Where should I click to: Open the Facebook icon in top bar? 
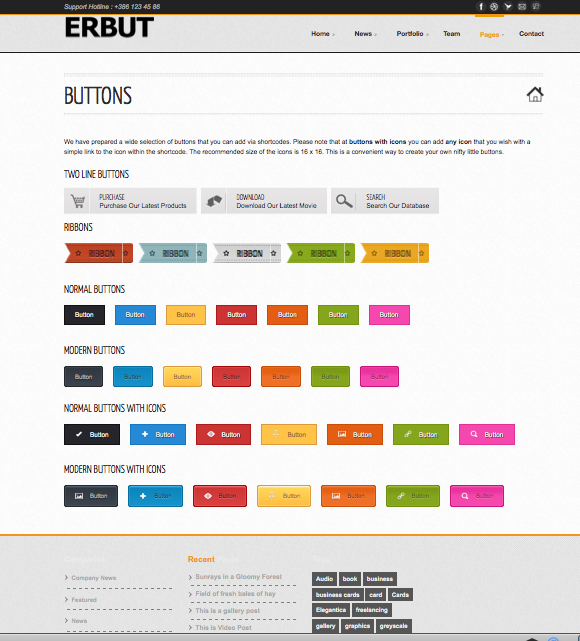tap(481, 7)
